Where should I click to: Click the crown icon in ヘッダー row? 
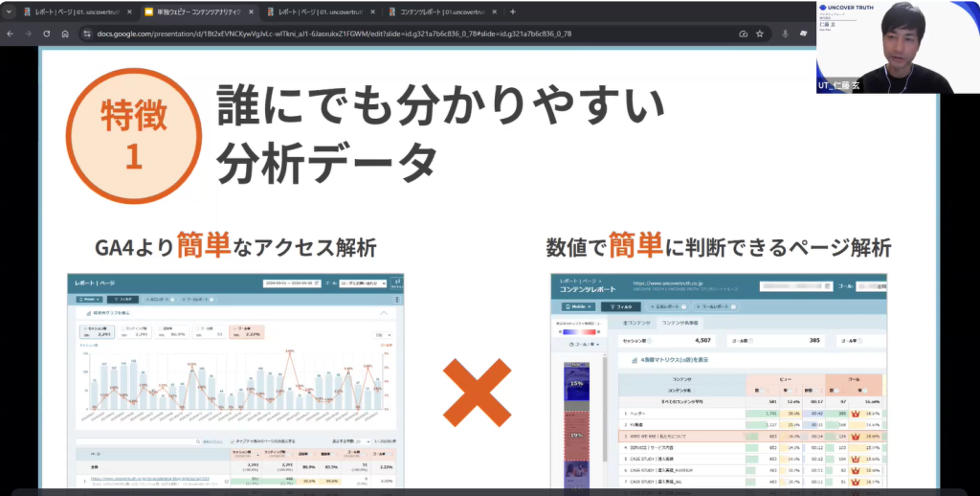pos(855,414)
